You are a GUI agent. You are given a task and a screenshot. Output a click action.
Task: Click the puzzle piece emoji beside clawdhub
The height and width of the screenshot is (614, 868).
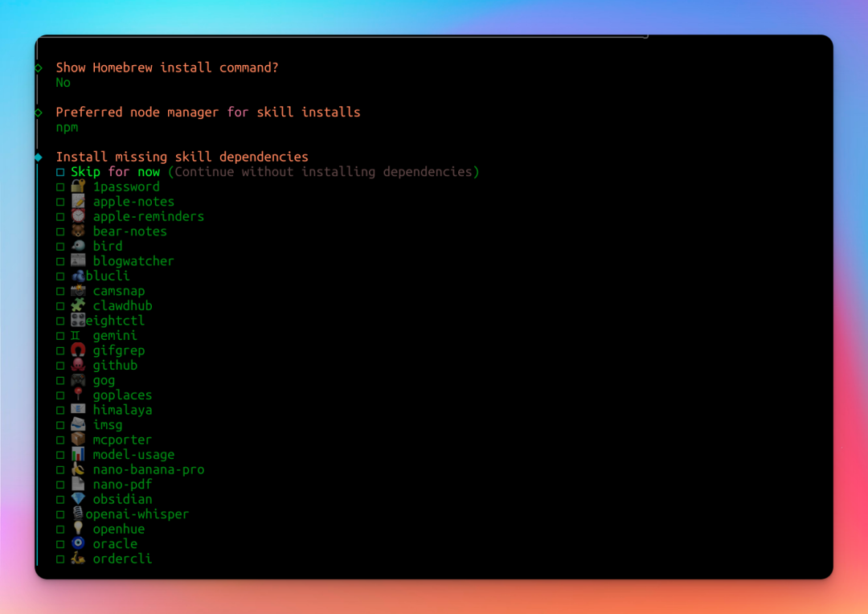pos(78,306)
